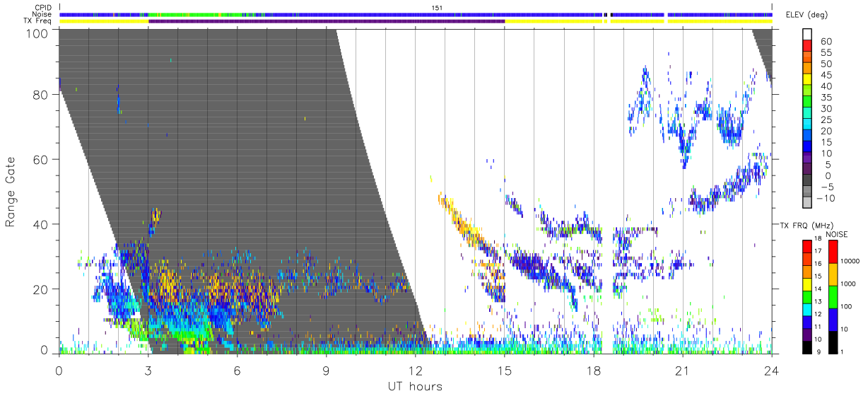Click the CPID value 151
Viewport: 868px width, 401px height.
click(x=437, y=8)
